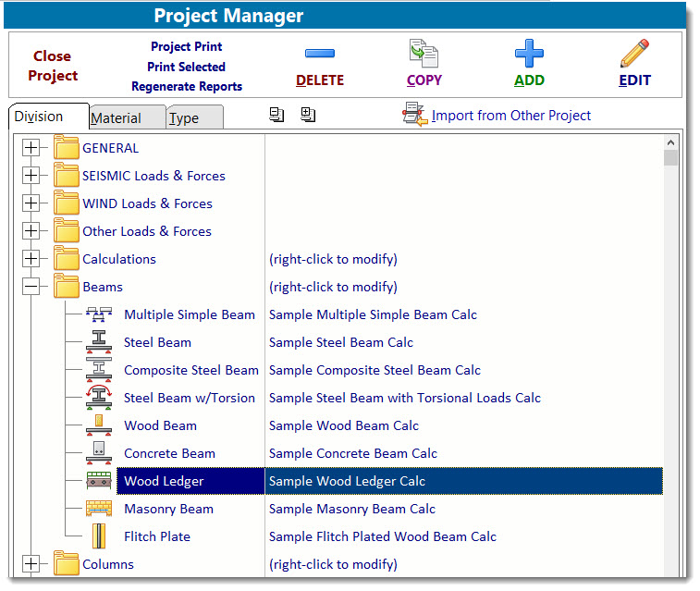Click the scrollbar up arrow
The image size is (700, 591).
(670, 142)
